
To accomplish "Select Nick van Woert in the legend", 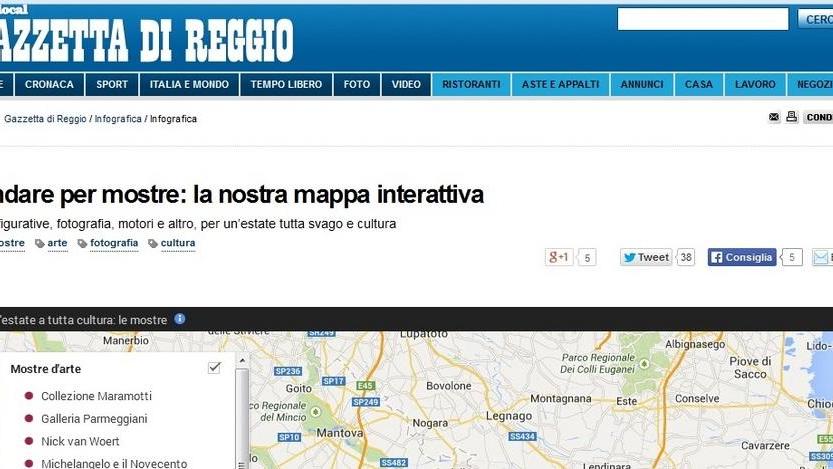I will click(x=80, y=441).
